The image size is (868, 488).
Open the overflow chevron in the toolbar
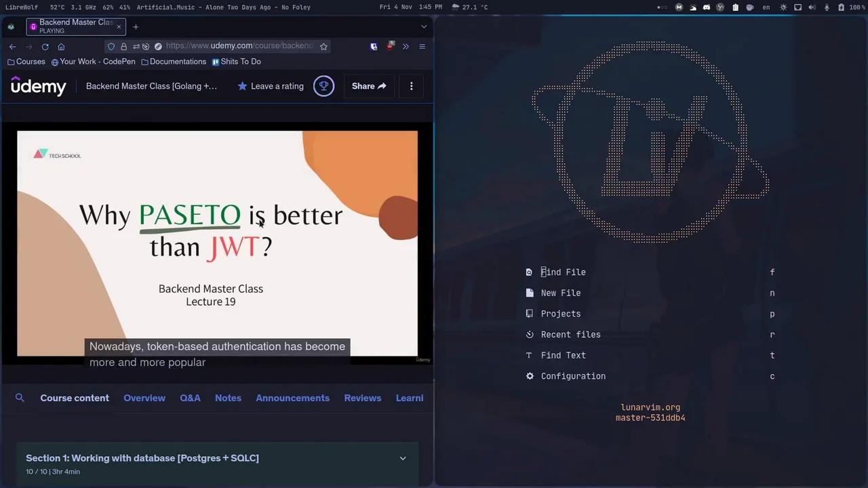click(406, 46)
